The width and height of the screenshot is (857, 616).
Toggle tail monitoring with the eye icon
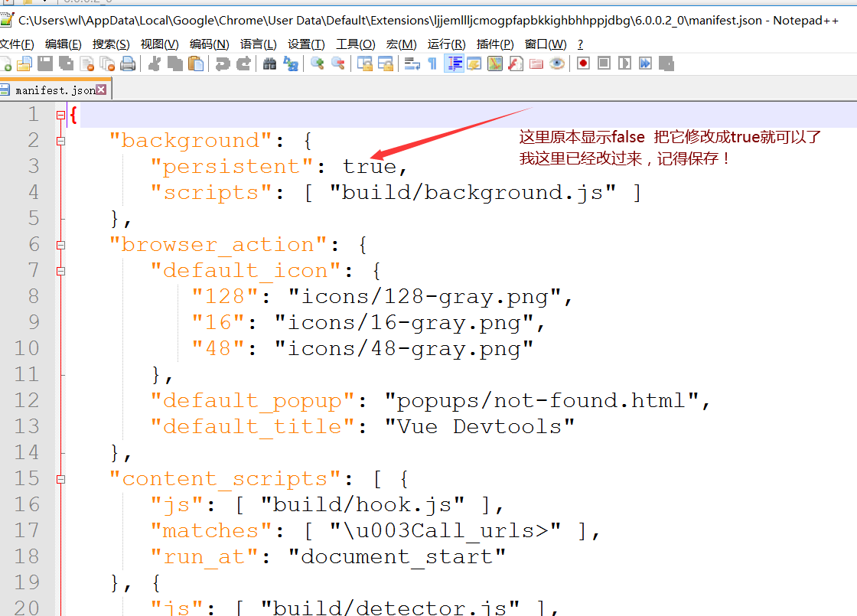[x=556, y=63]
